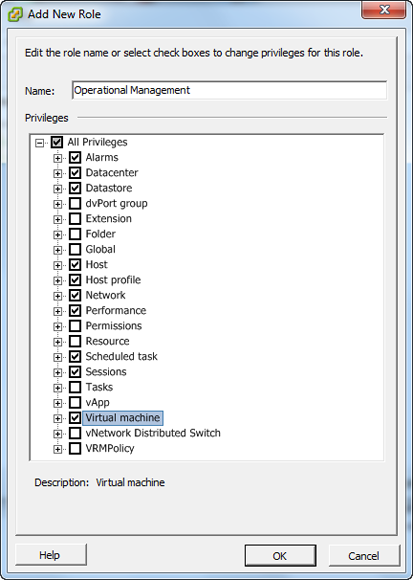
Task: Enable the dvPort group checkbox
Action: pos(75,203)
